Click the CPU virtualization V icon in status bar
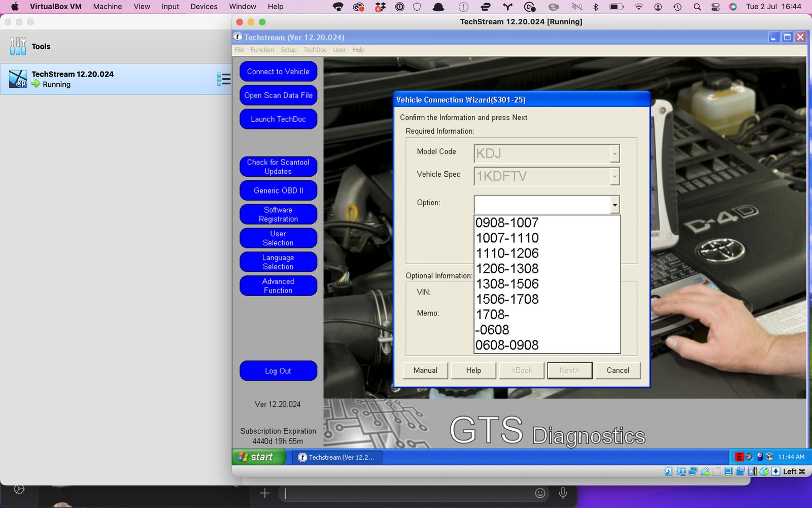 752,471
